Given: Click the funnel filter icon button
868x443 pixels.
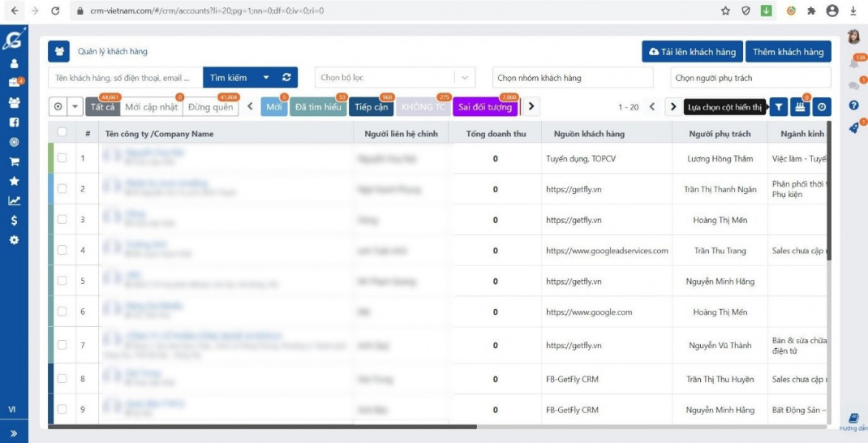Looking at the screenshot, I should coord(778,106).
